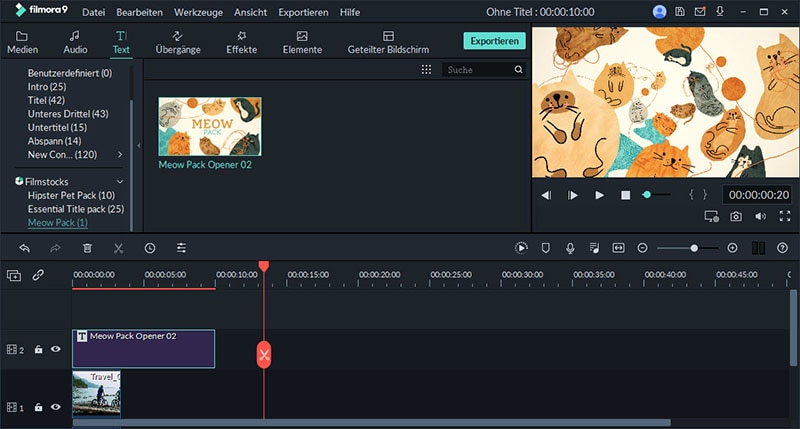Screen dimensions: 800x429
Task: Click the scissors split icon in toolbar
Action: (118, 248)
